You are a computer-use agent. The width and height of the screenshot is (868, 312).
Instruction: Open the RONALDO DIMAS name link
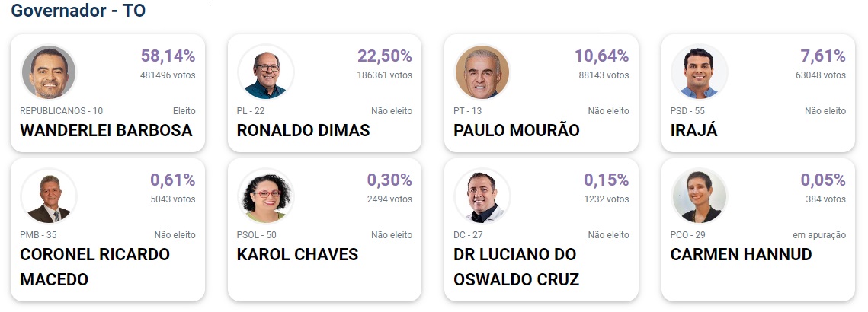pyautogui.click(x=303, y=131)
